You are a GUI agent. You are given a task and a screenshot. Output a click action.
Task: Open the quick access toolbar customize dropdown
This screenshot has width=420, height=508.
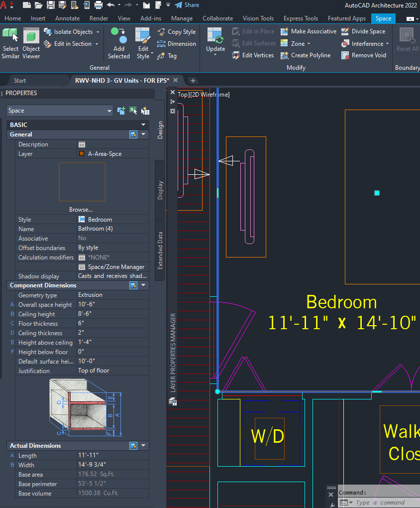168,5
